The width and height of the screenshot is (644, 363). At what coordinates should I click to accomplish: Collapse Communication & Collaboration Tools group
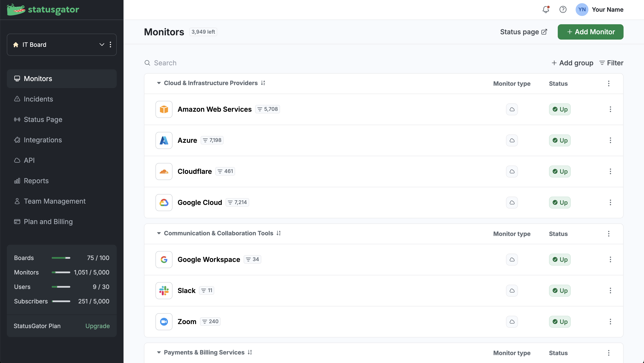pos(159,233)
